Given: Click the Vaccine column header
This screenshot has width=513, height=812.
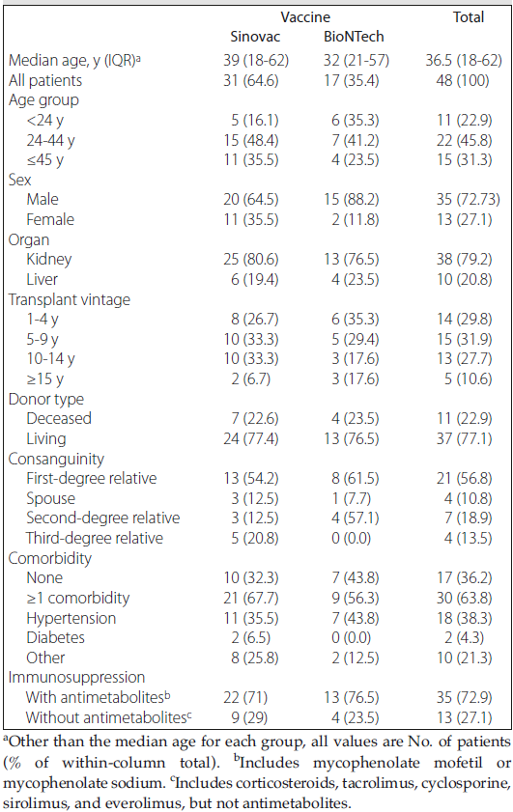Looking at the screenshot, I should point(305,17).
